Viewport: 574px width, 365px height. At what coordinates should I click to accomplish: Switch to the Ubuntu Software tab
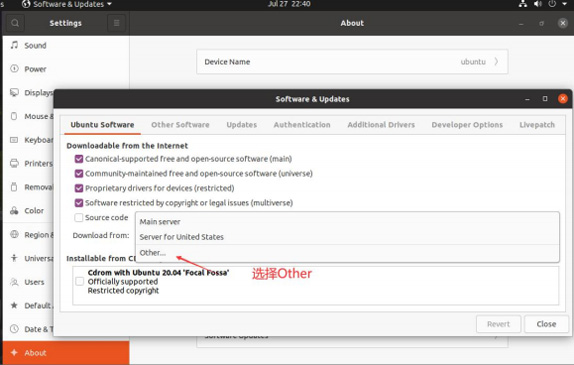(102, 125)
